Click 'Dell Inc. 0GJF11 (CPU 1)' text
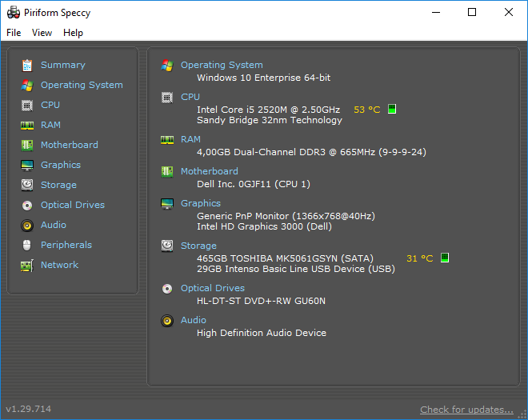The width and height of the screenshot is (528, 420). pyautogui.click(x=254, y=184)
